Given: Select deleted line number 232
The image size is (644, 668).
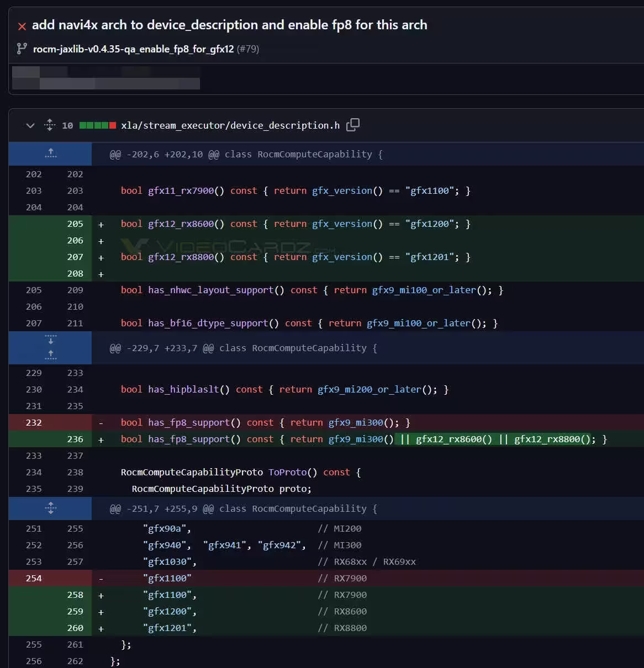Looking at the screenshot, I should click(34, 422).
